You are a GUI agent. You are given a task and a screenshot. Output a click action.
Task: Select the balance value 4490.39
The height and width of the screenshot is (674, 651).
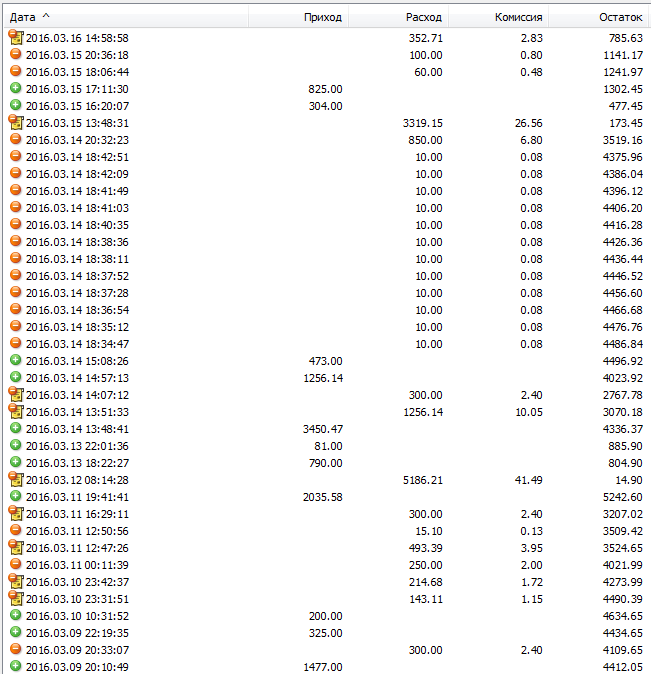click(x=623, y=599)
